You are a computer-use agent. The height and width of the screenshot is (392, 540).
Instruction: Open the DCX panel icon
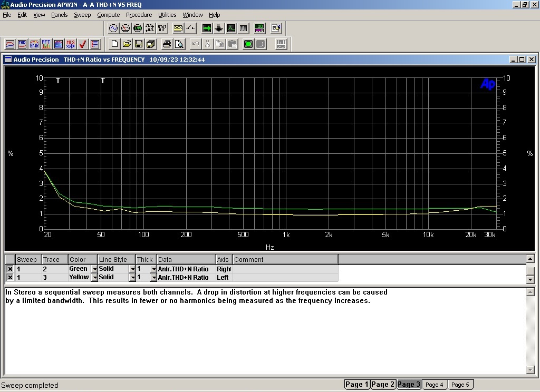[x=178, y=28]
